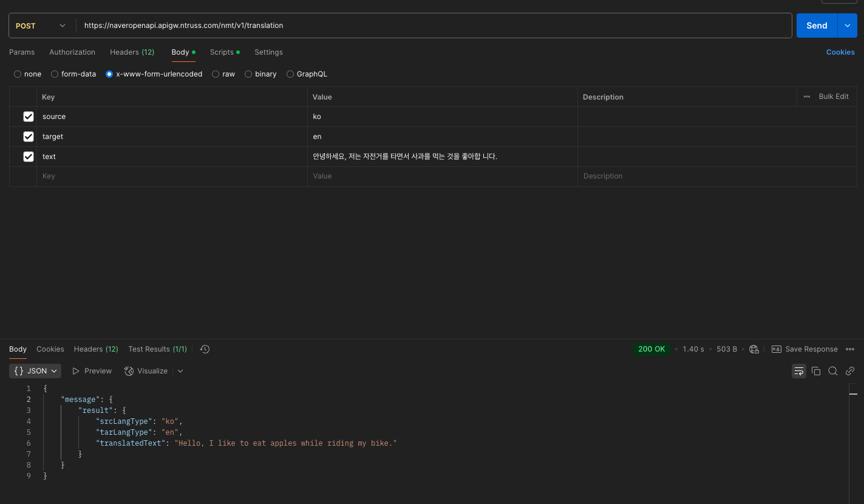Select GraphQL body type

point(307,74)
